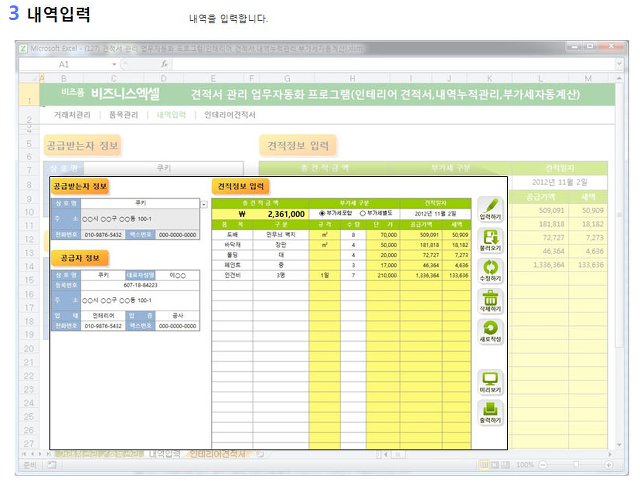The image size is (640, 485).
Task: Click the insert new worksheet tab icon
Action: [260, 454]
